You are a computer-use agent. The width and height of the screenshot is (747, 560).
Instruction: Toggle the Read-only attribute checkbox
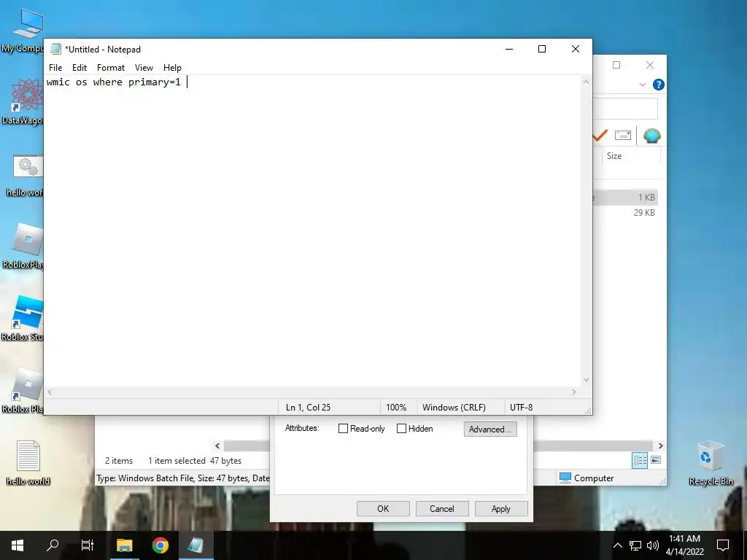tap(343, 429)
